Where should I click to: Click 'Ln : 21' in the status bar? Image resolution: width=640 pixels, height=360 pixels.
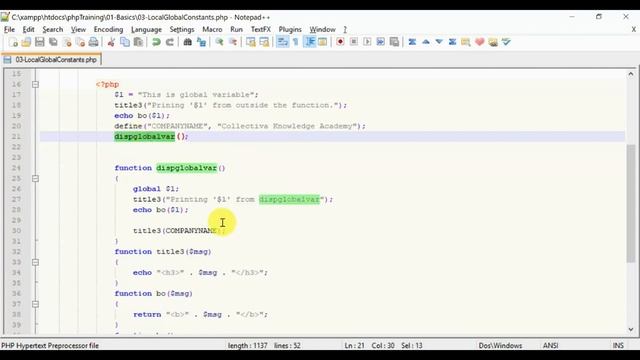tap(354, 346)
